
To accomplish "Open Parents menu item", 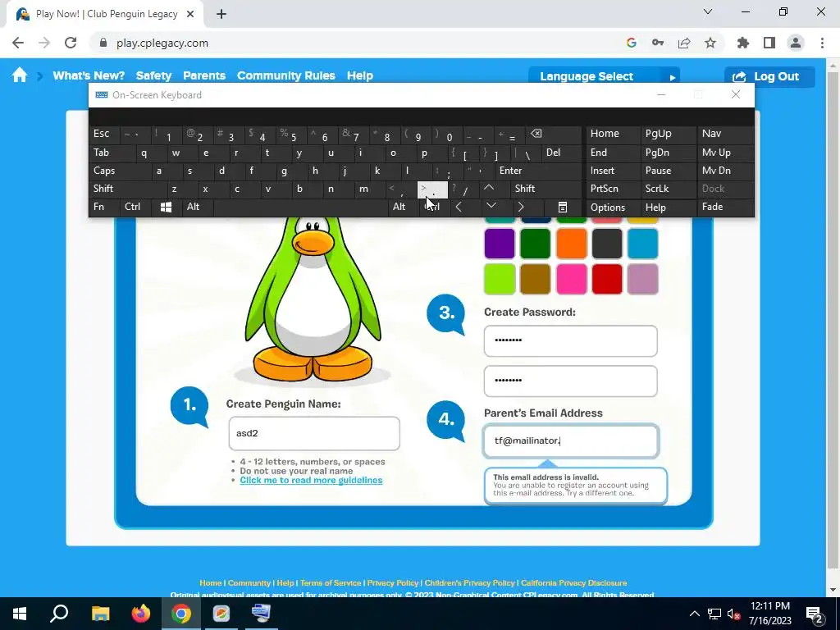I will (204, 75).
